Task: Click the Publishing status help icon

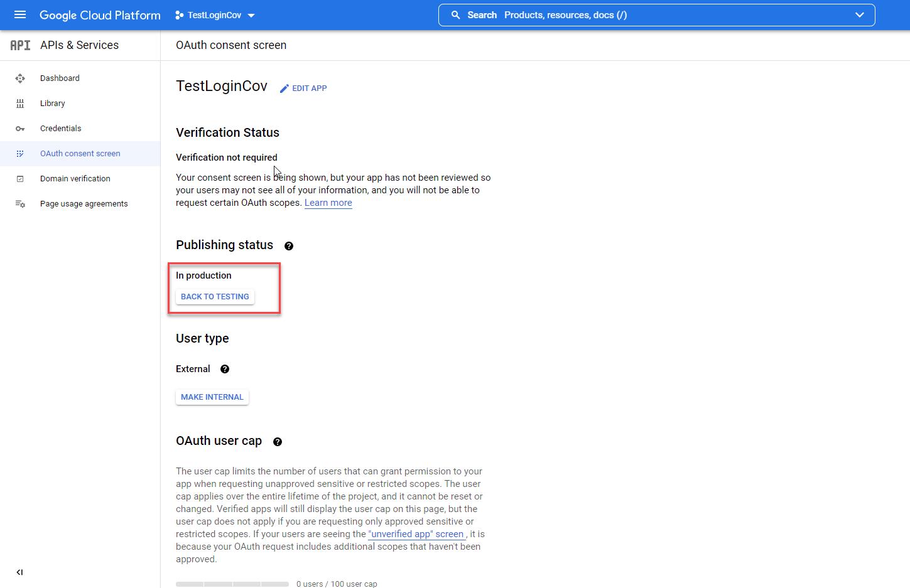Action: point(289,246)
